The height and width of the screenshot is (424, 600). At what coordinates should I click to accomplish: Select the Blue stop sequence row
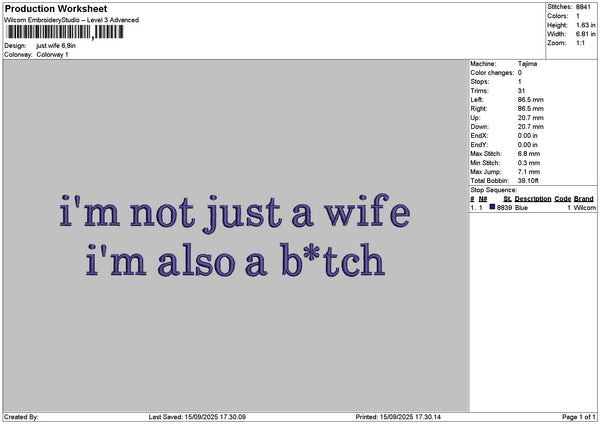click(532, 207)
